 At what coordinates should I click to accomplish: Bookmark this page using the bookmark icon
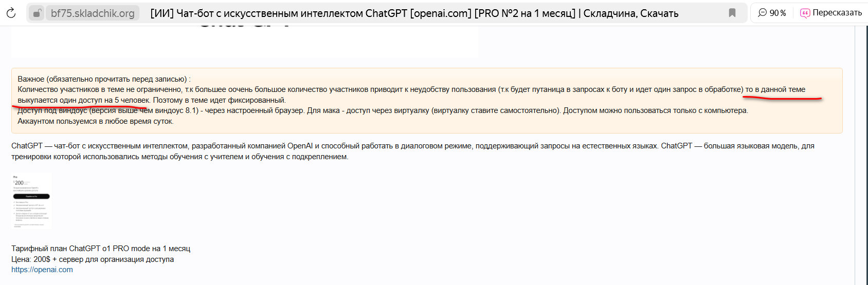pyautogui.click(x=732, y=13)
